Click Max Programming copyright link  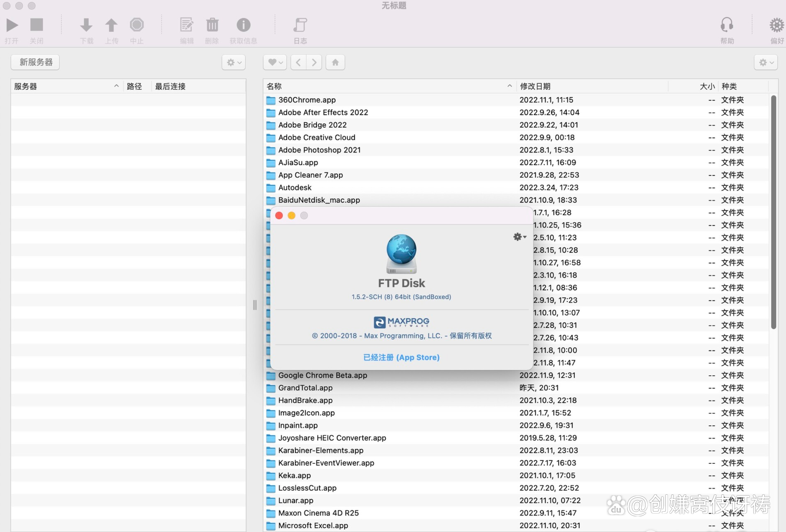[x=401, y=336]
